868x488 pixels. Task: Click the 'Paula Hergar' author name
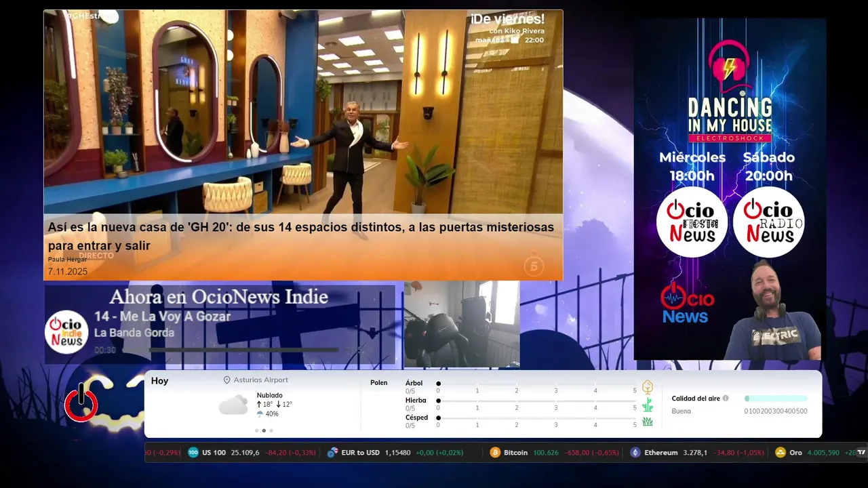(67, 260)
